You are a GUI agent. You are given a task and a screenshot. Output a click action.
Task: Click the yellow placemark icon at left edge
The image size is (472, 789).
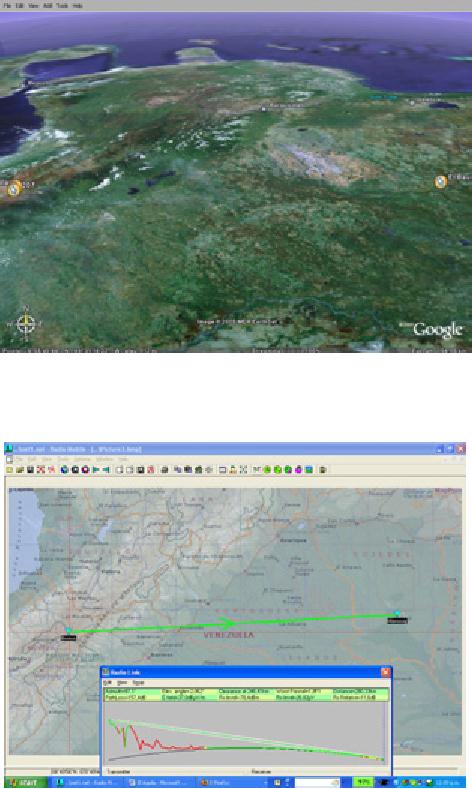14,189
